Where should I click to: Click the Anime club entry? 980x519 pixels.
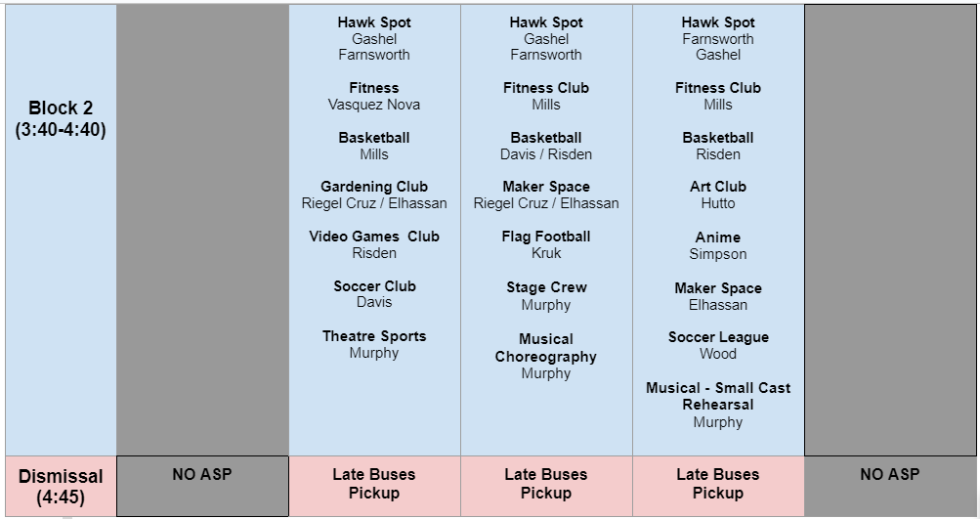click(x=718, y=238)
